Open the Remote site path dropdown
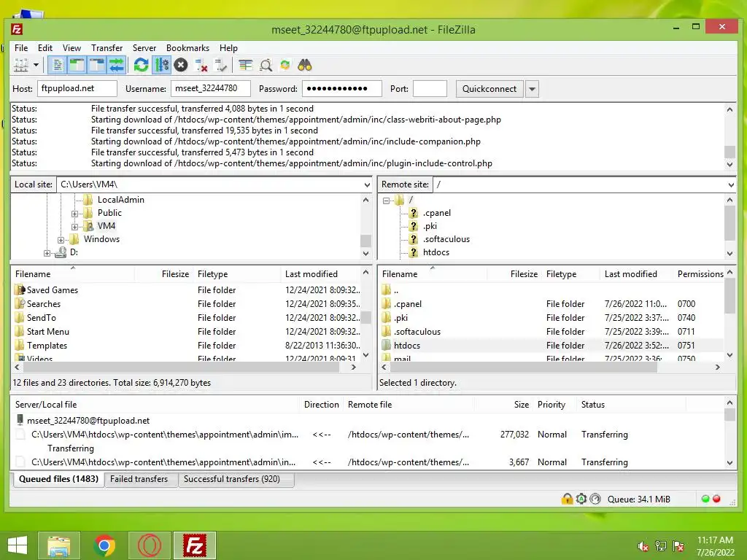747x560 pixels. pyautogui.click(x=731, y=184)
